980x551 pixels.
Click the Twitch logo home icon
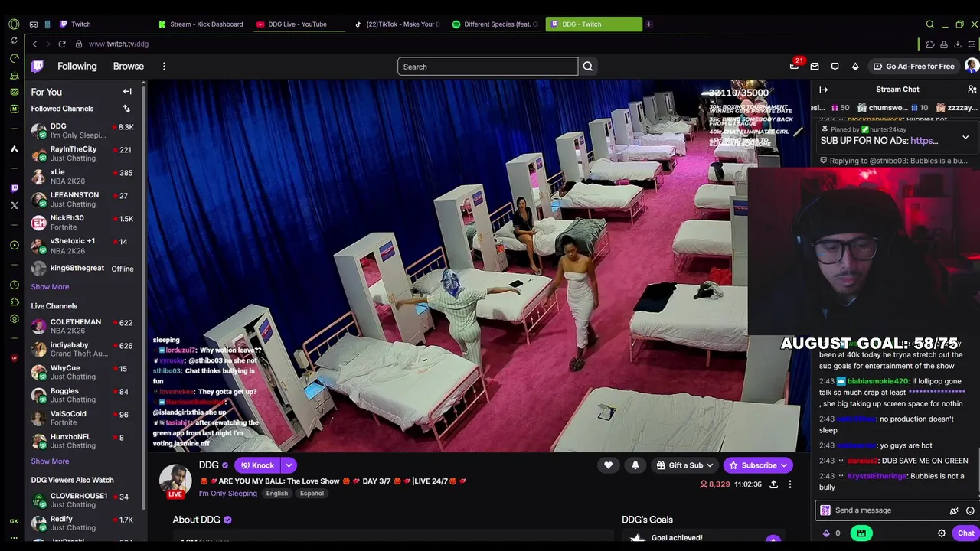38,67
